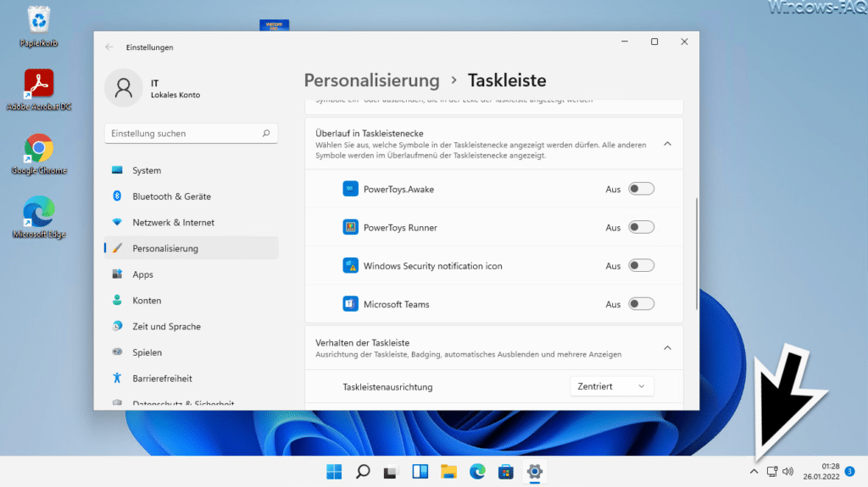Click Personalisierung in the breadcrumb
The image size is (868, 487).
pyautogui.click(x=371, y=80)
